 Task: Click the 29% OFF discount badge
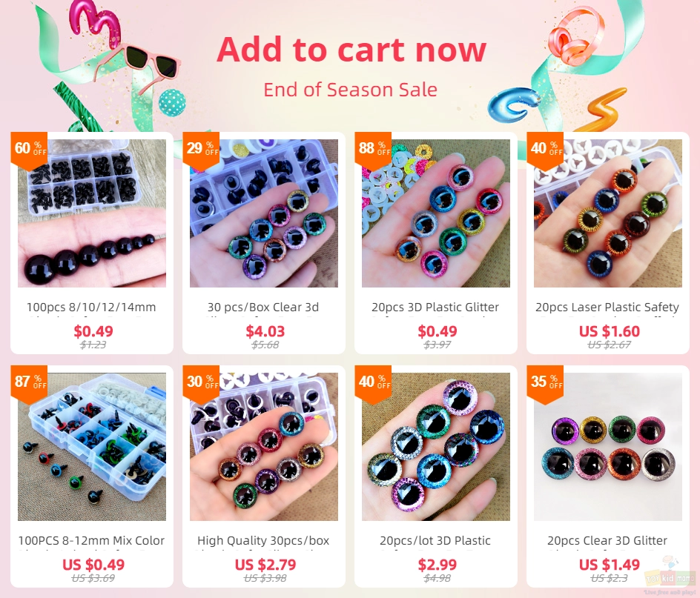point(201,150)
